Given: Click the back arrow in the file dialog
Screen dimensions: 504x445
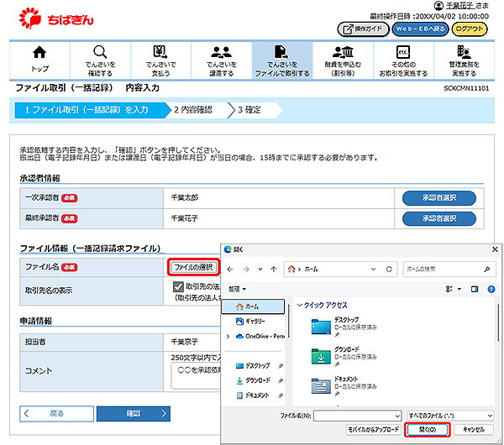Looking at the screenshot, I should 230,270.
